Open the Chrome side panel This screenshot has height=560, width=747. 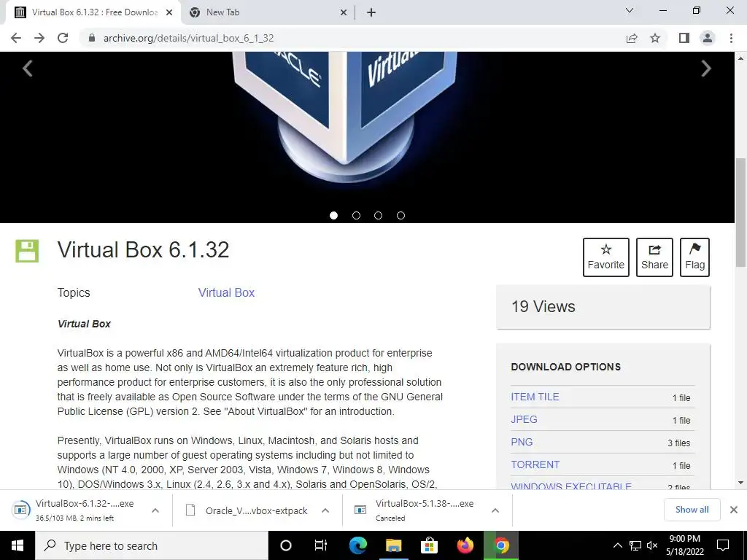click(x=684, y=38)
